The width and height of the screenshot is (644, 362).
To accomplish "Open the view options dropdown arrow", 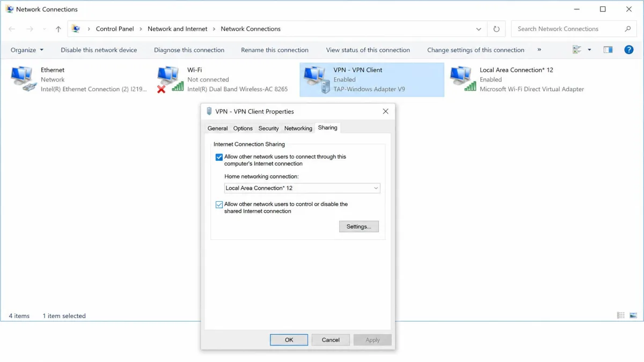I will tap(589, 50).
